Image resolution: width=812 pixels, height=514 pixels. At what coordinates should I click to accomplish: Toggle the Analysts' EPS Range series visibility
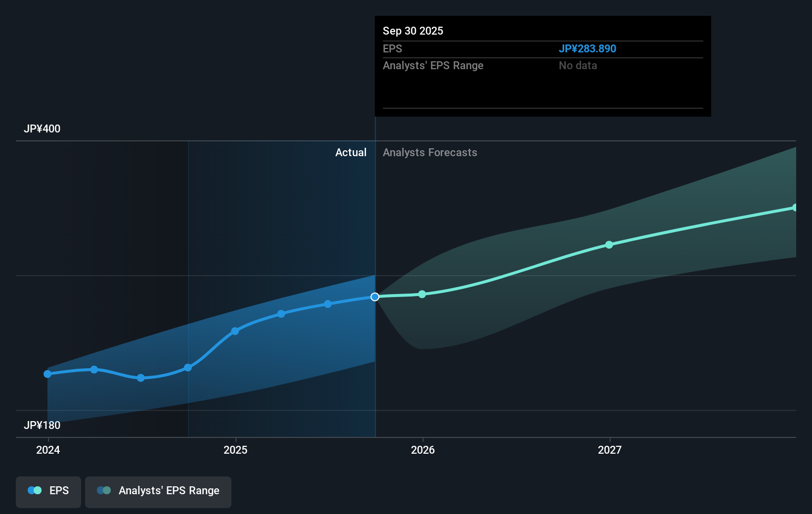158,491
